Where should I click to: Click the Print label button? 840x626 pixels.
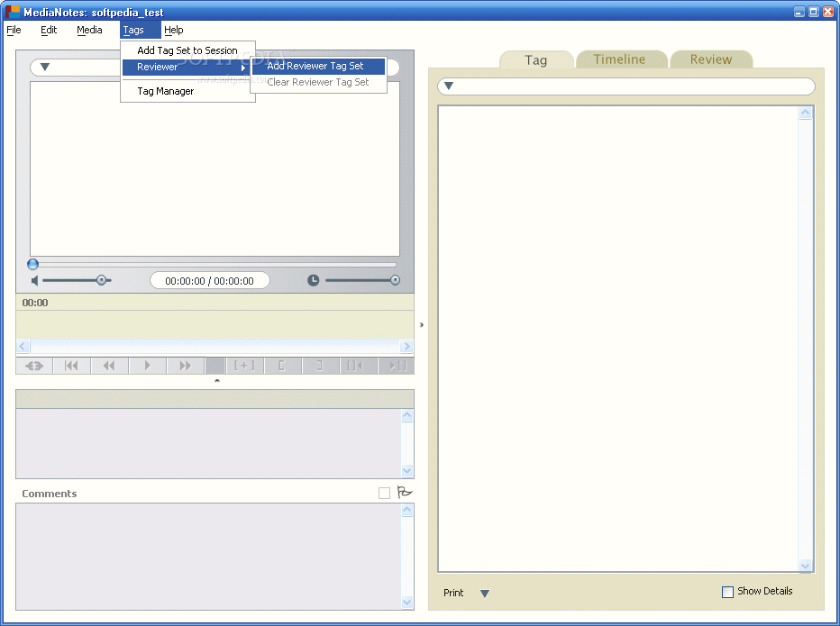(x=453, y=593)
